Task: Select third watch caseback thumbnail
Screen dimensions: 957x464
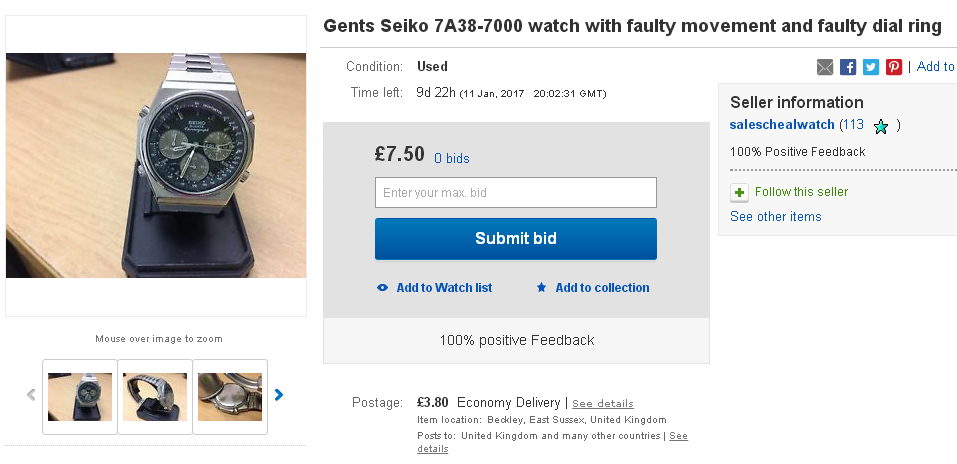Action: (230, 396)
